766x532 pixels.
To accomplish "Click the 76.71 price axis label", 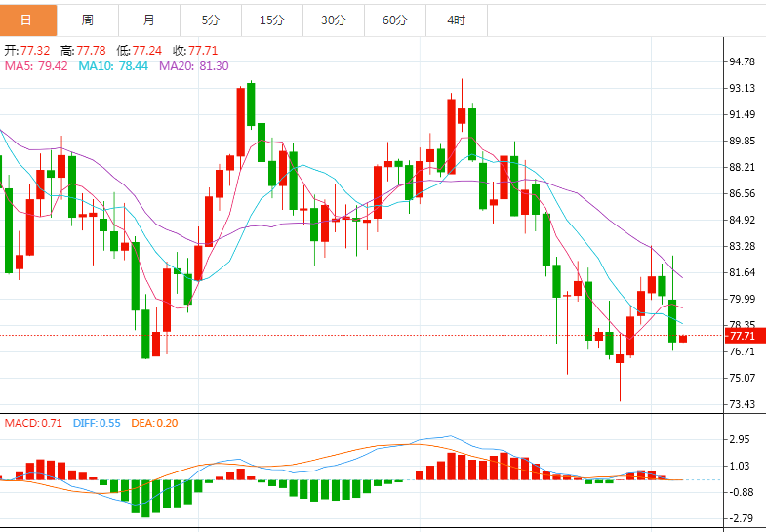I will pyautogui.click(x=742, y=351).
